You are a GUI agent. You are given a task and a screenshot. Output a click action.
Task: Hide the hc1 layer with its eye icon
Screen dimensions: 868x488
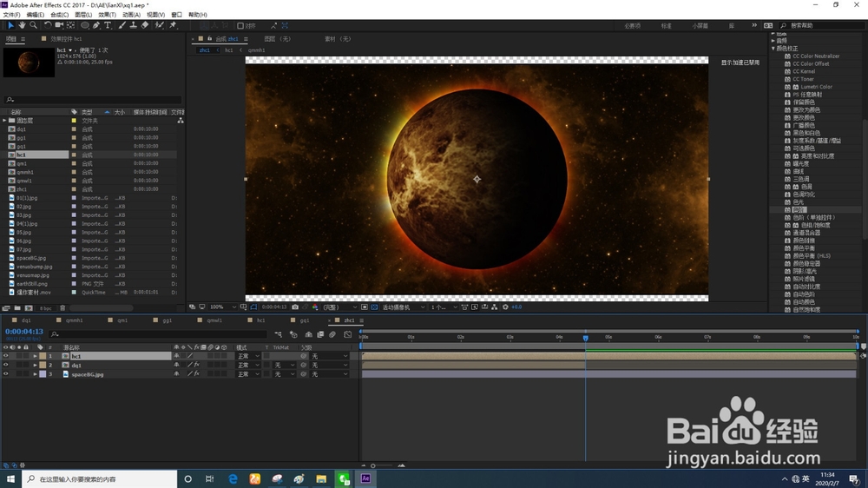5,356
